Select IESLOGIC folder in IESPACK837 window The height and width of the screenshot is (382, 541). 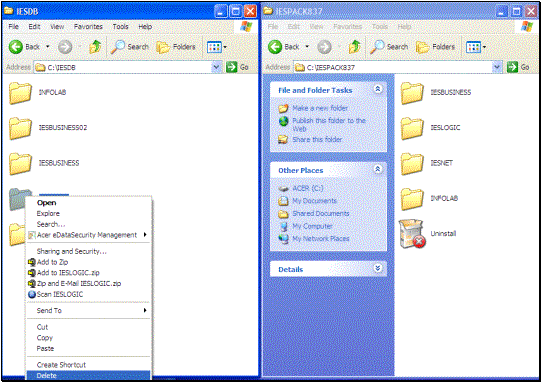430,128
